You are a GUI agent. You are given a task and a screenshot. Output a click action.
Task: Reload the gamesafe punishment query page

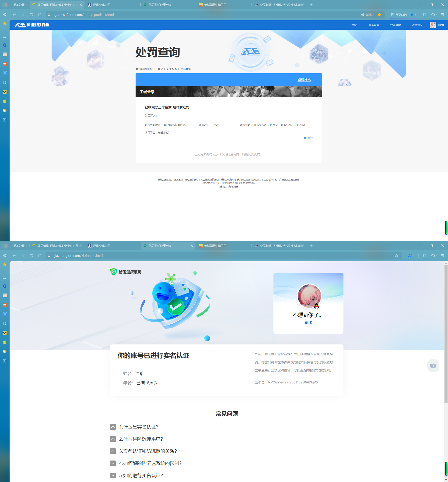pyautogui.click(x=31, y=15)
